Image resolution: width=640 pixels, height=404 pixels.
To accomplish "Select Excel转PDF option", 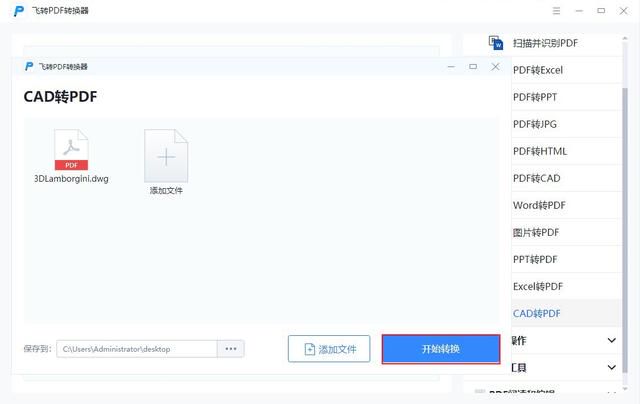I will point(538,286).
